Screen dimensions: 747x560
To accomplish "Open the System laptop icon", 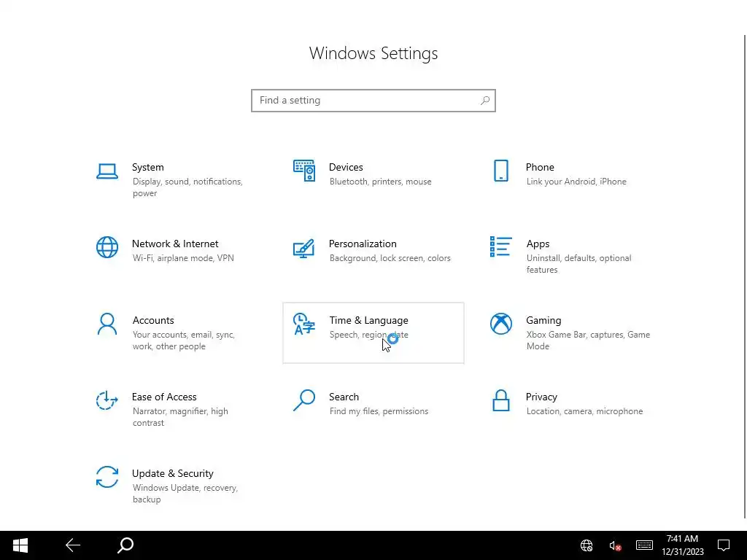I will click(107, 171).
